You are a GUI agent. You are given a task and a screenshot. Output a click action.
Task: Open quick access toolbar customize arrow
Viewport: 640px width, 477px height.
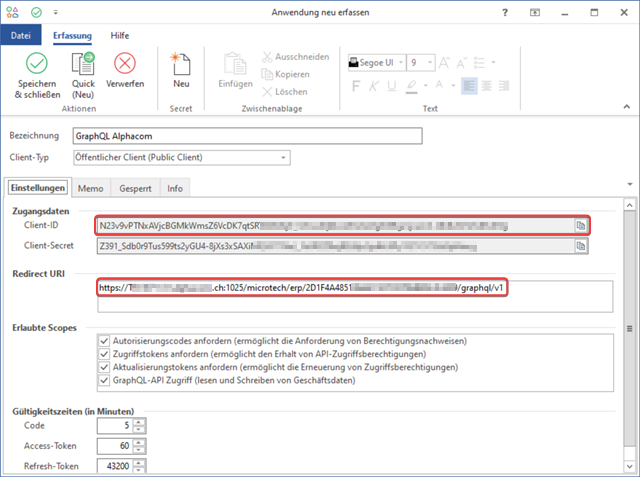tap(56, 13)
